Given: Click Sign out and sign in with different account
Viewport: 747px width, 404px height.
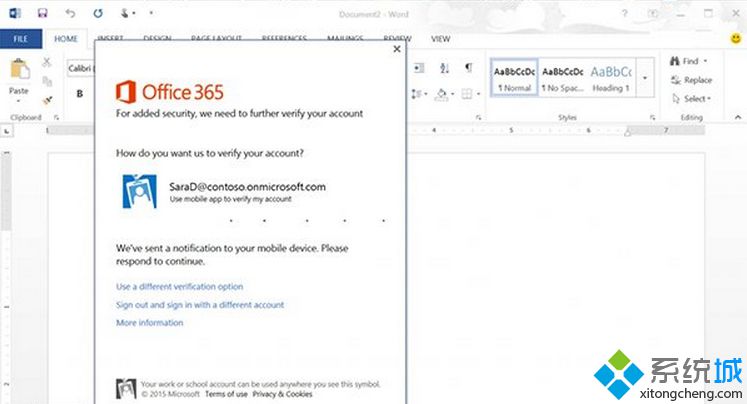Looking at the screenshot, I should pyautogui.click(x=200, y=304).
